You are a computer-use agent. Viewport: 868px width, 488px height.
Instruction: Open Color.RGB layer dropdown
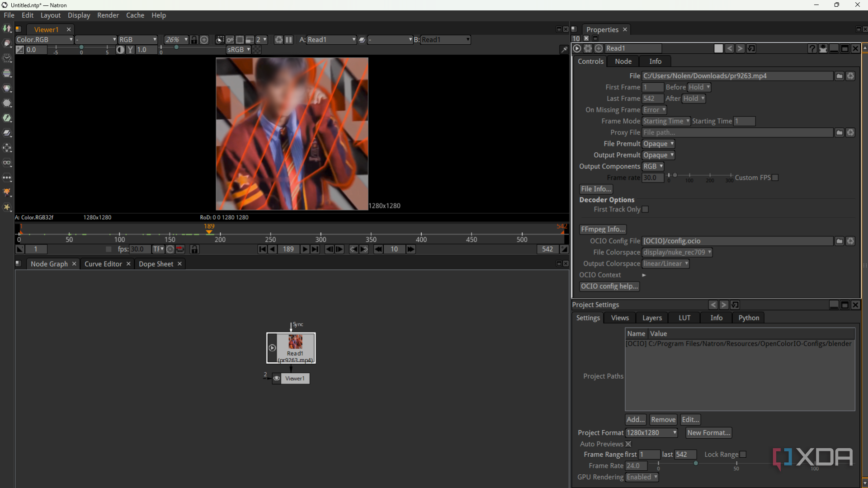[x=44, y=40]
